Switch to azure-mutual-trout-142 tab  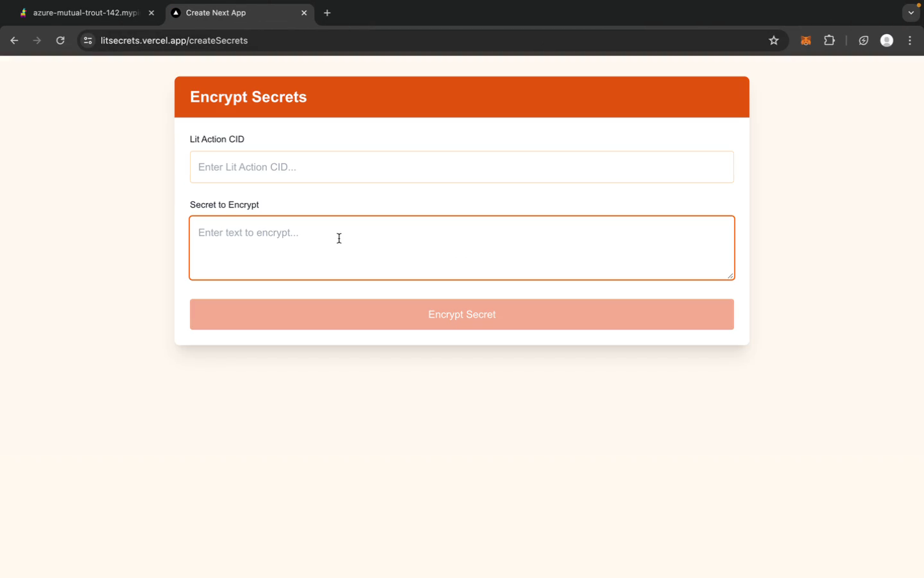(x=86, y=13)
